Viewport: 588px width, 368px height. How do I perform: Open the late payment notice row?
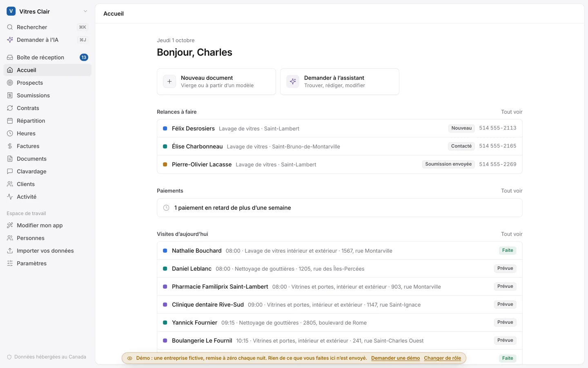click(x=340, y=208)
